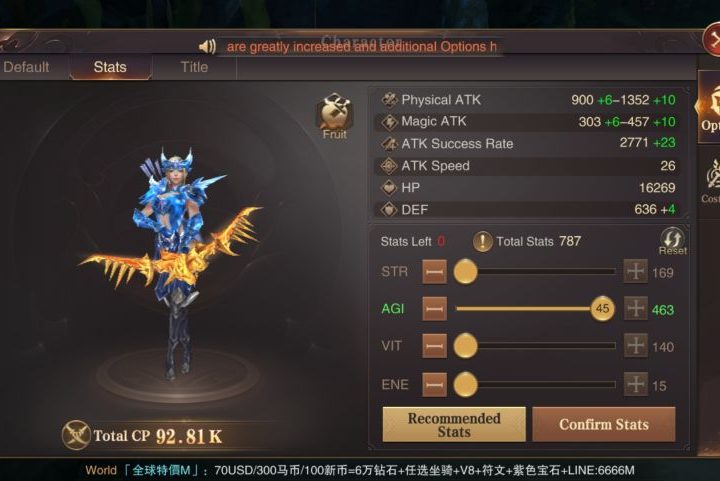Image resolution: width=720 pixels, height=481 pixels.
Task: Switch to the Title tab
Action: [194, 67]
